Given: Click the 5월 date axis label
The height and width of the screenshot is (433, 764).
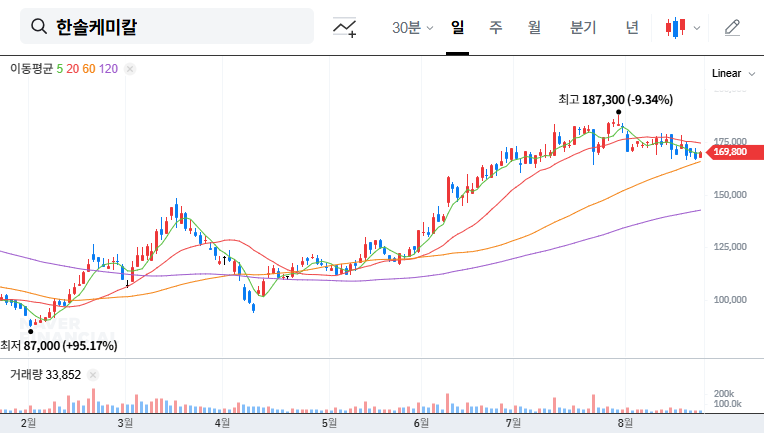Looking at the screenshot, I should point(329,423).
